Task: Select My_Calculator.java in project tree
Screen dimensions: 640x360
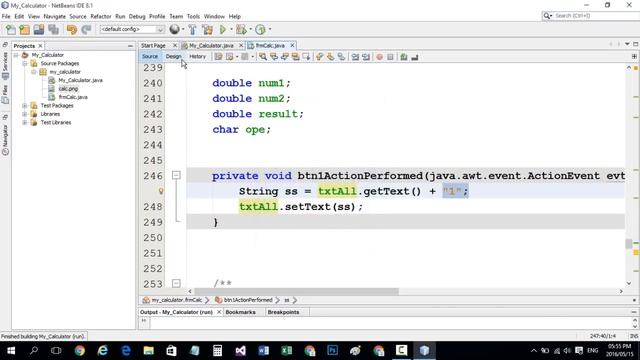Action: click(x=80, y=80)
